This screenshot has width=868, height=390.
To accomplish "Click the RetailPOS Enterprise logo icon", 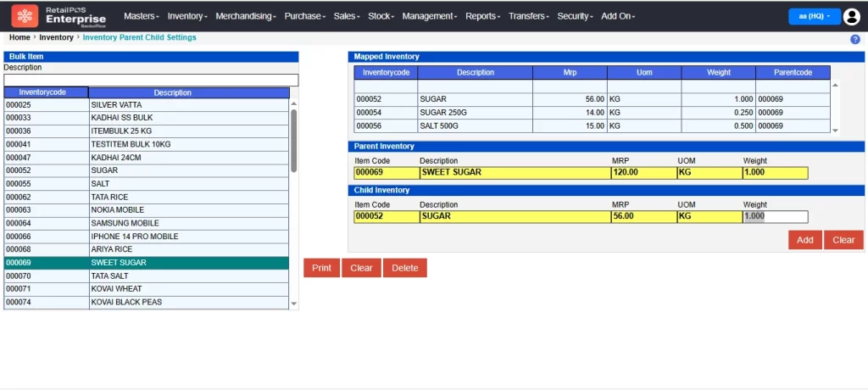I will pyautogui.click(x=25, y=16).
